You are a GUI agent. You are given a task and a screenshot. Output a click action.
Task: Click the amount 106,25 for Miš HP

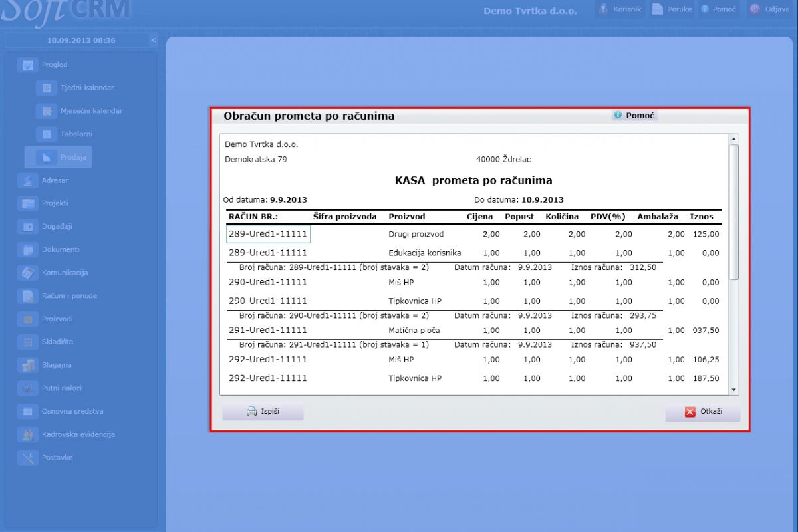(x=706, y=360)
